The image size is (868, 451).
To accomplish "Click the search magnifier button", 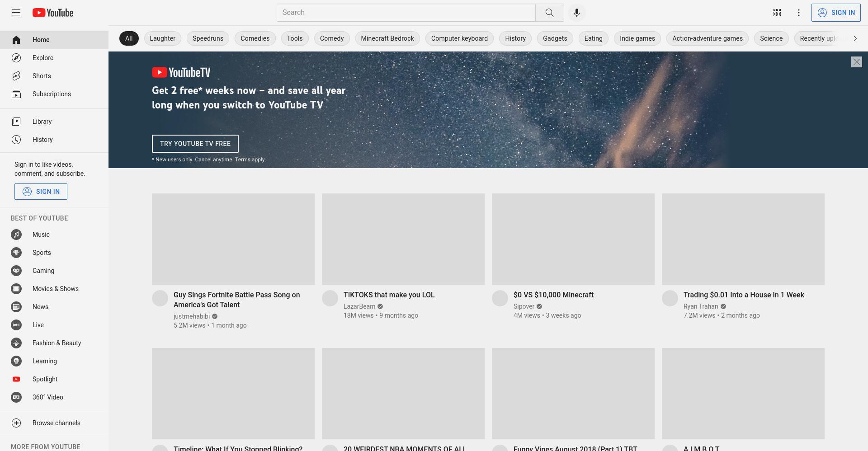I will [549, 13].
